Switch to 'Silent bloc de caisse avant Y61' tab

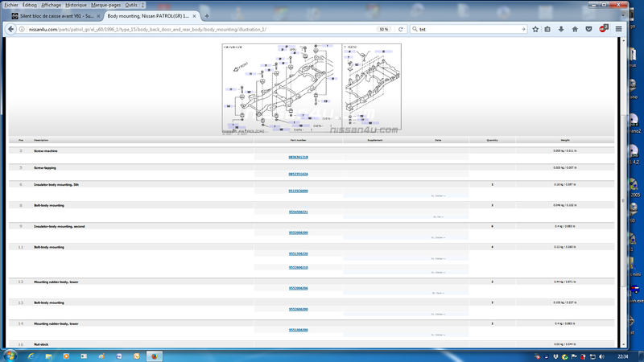click(x=55, y=16)
